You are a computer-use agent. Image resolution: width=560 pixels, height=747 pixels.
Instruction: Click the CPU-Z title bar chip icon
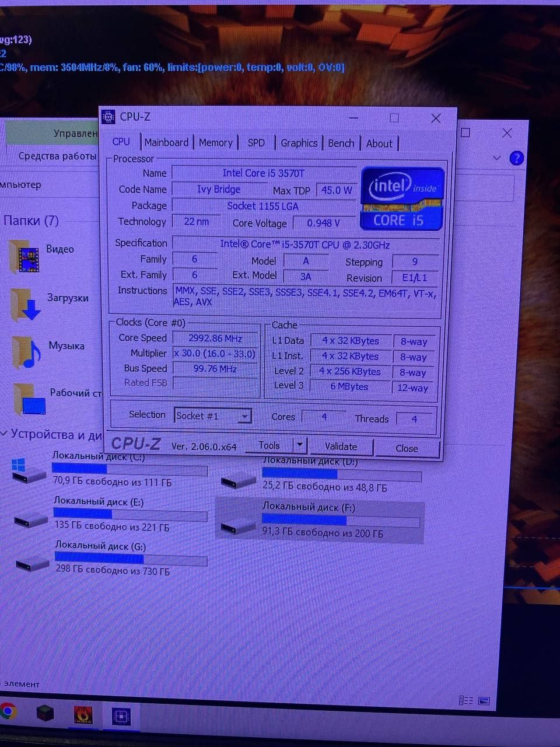108,117
